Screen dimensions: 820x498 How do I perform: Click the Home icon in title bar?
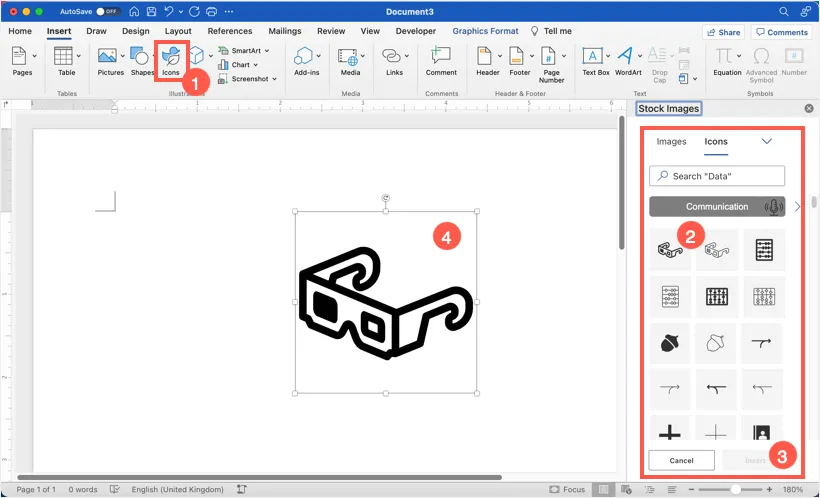tap(134, 12)
